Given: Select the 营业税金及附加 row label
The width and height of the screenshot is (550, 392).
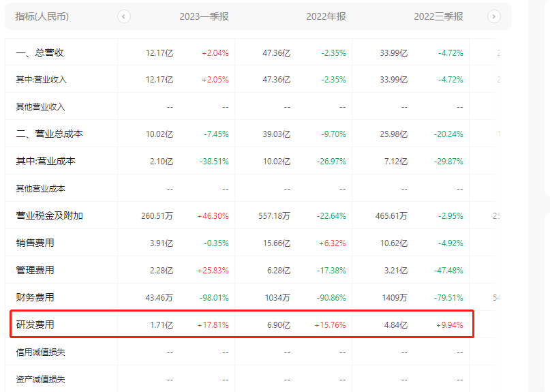Looking at the screenshot, I should coord(49,216).
